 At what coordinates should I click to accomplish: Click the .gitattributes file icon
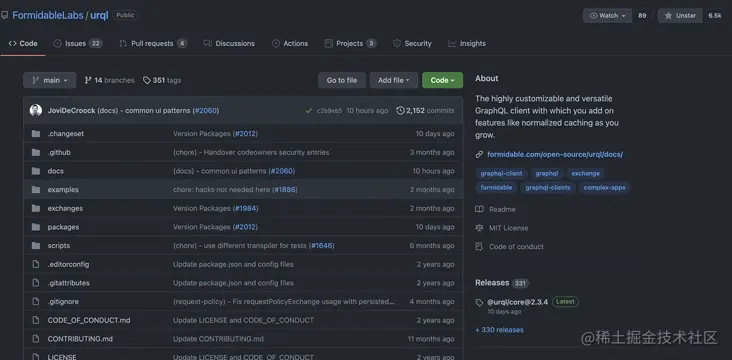36,283
